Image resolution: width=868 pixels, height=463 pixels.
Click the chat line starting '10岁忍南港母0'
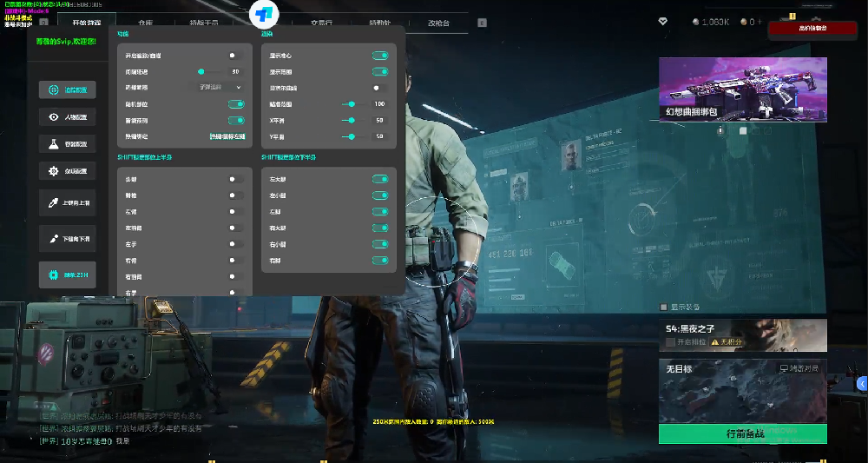84,441
